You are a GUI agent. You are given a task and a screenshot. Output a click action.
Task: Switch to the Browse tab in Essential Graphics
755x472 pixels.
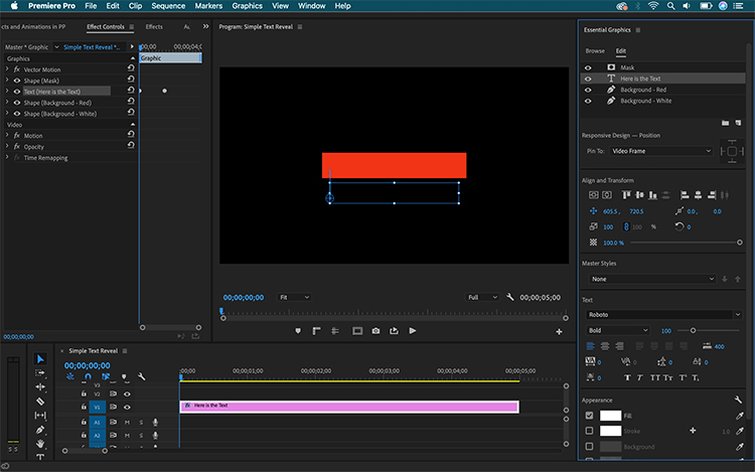tap(595, 51)
